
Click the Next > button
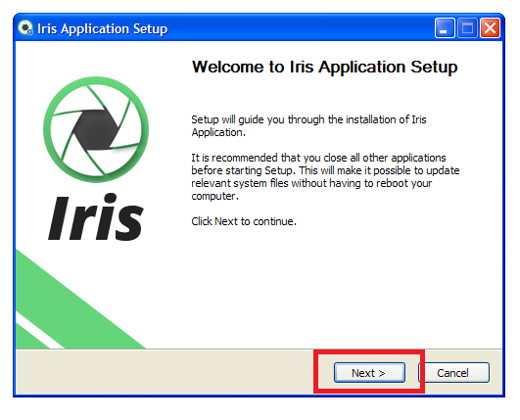click(x=369, y=373)
